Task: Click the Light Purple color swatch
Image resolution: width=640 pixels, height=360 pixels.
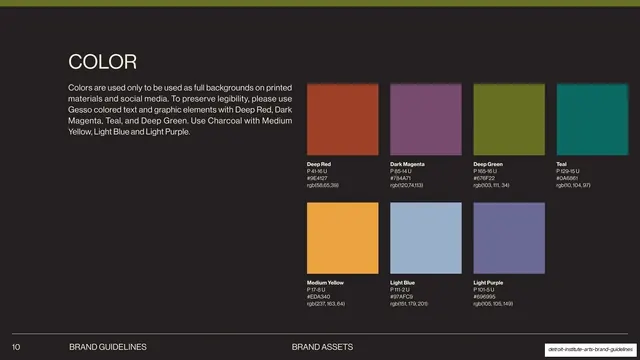Action: (509, 238)
